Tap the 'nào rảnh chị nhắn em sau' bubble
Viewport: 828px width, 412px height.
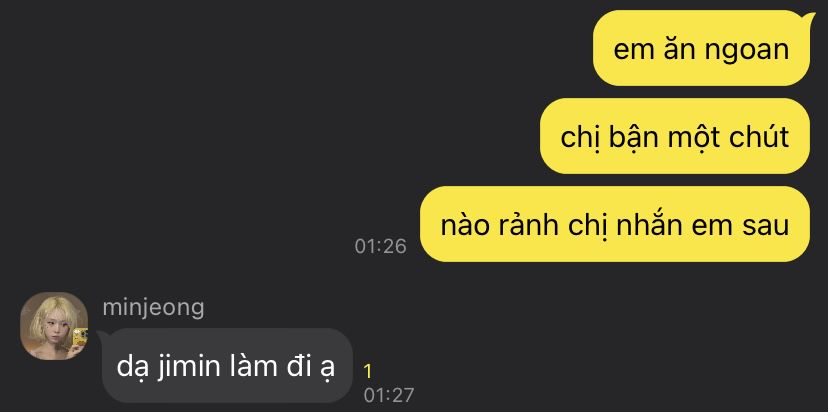(615, 224)
